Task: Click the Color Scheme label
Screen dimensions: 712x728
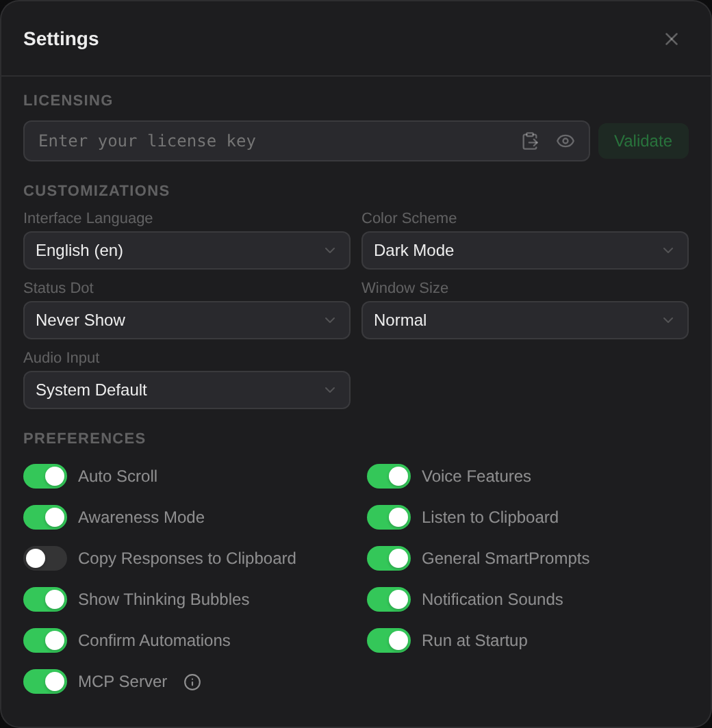Action: 409,218
